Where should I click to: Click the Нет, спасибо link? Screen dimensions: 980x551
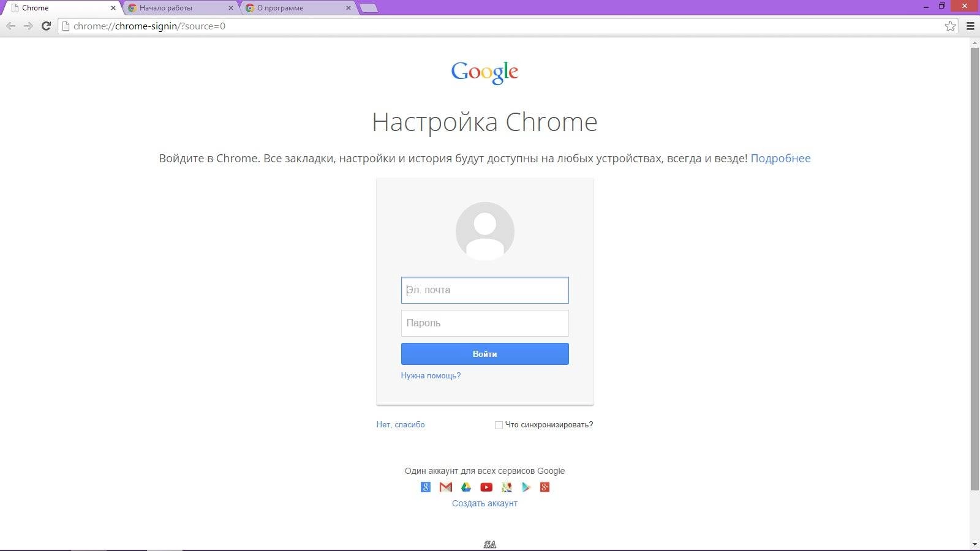click(x=401, y=424)
